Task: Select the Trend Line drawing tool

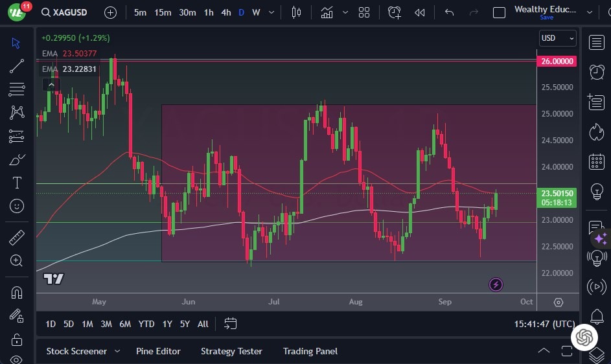Action: pos(17,66)
